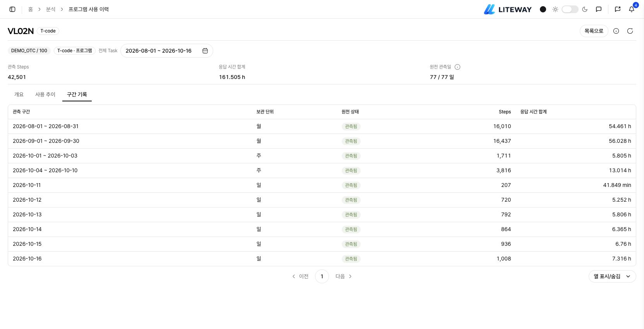The height and width of the screenshot is (329, 644).
Task: Click the 2026-10-11 row date
Action: [x=27, y=185]
